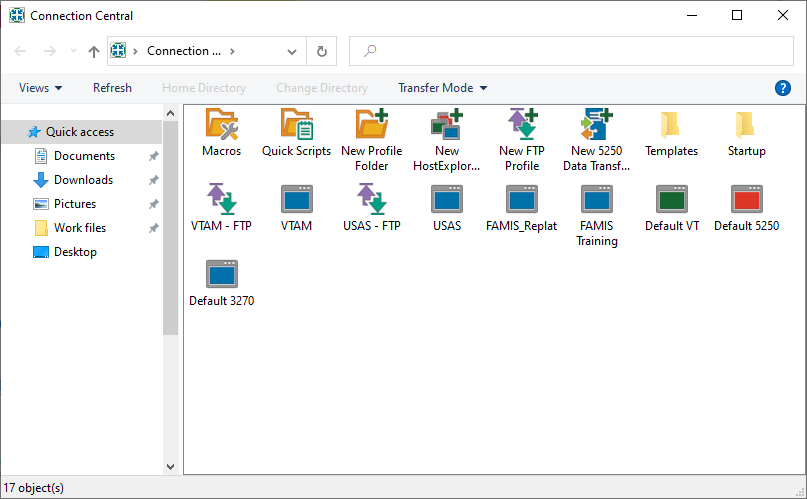
Task: Select the USAS session profile icon
Action: (447, 199)
